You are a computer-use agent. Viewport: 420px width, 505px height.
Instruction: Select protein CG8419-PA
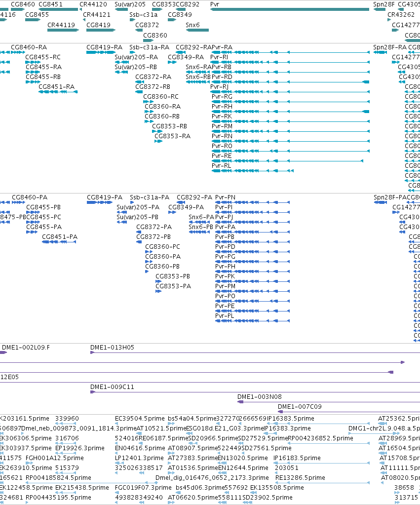coord(105,197)
